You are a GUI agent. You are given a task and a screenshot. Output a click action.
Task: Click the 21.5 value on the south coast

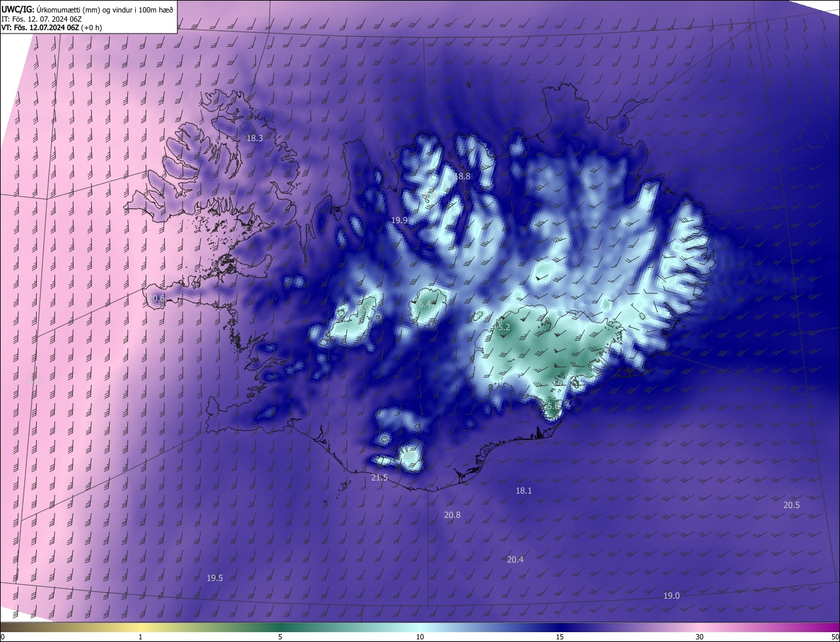pos(379,478)
